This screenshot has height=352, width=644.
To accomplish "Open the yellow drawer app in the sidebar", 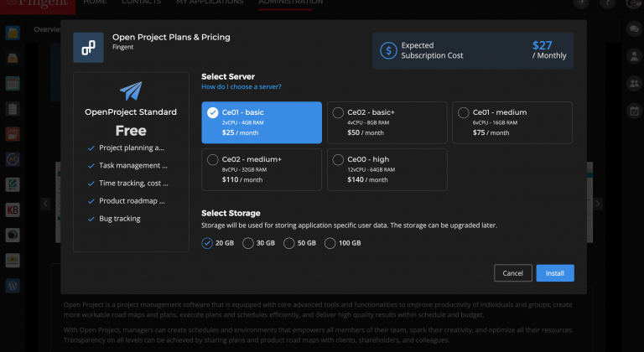I will pyautogui.click(x=13, y=59).
